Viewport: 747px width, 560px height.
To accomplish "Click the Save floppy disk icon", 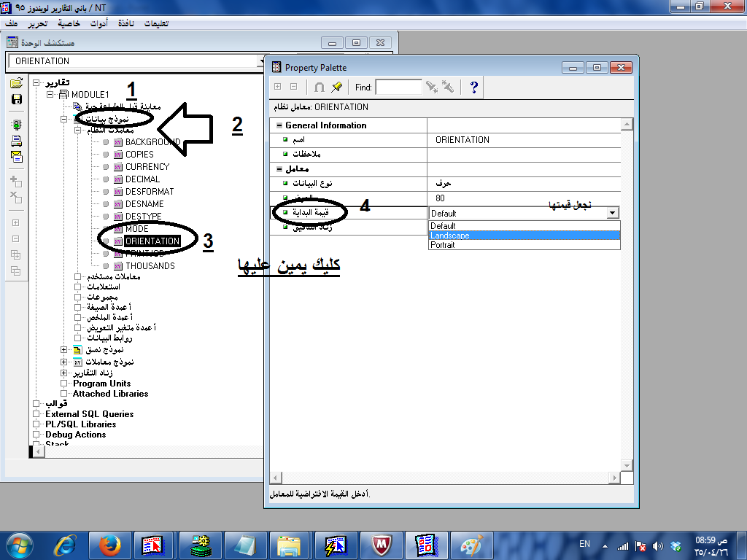I will point(16,98).
